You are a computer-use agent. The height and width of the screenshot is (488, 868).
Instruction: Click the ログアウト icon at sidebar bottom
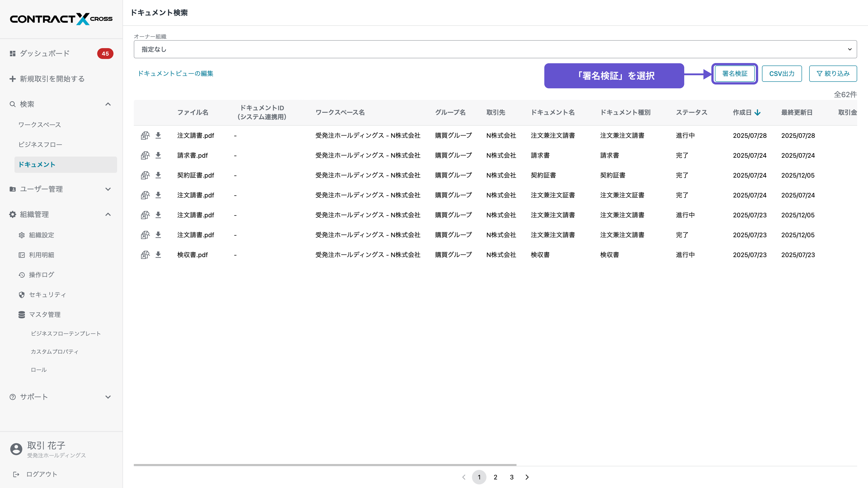point(16,474)
